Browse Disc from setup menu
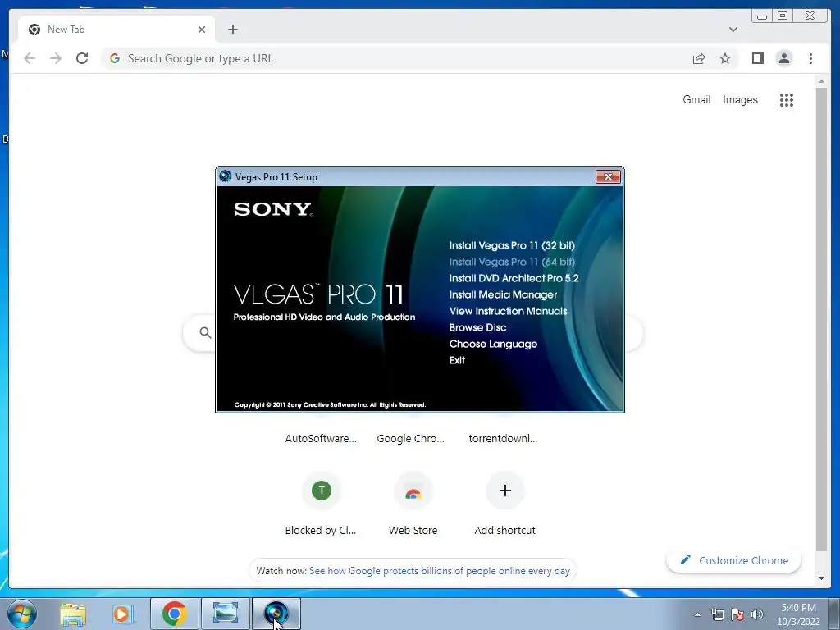Viewport: 840px width, 630px height. pos(477,327)
